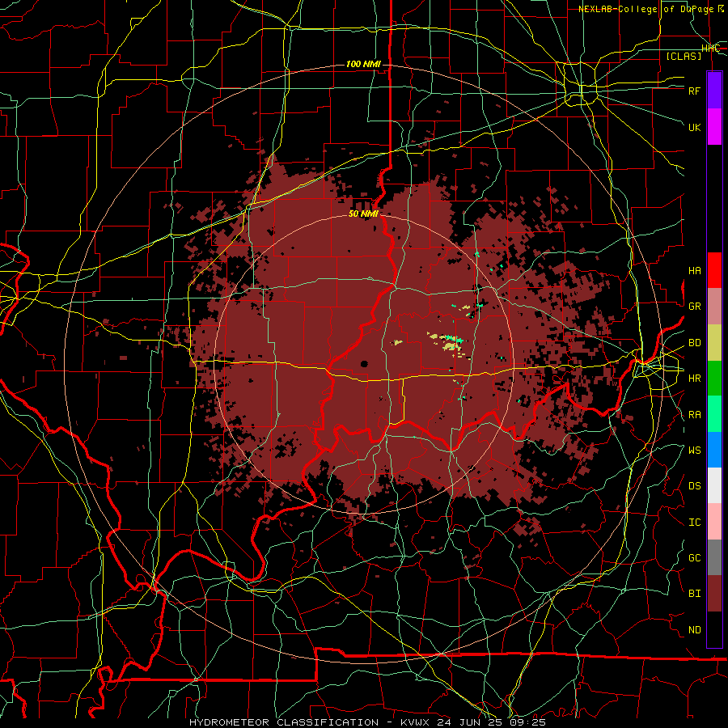This screenshot has height=728, width=728.
Task: Click the black radar site dot at center
Action: click(364, 363)
